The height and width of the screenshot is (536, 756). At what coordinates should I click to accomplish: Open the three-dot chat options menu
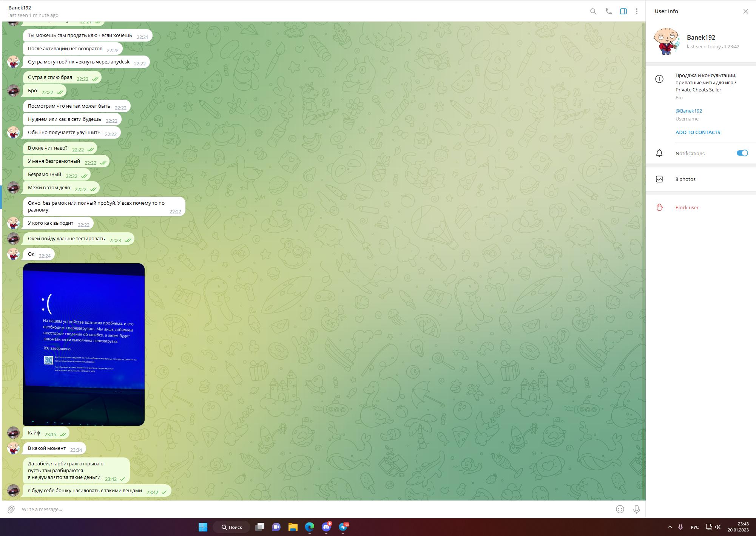(637, 11)
